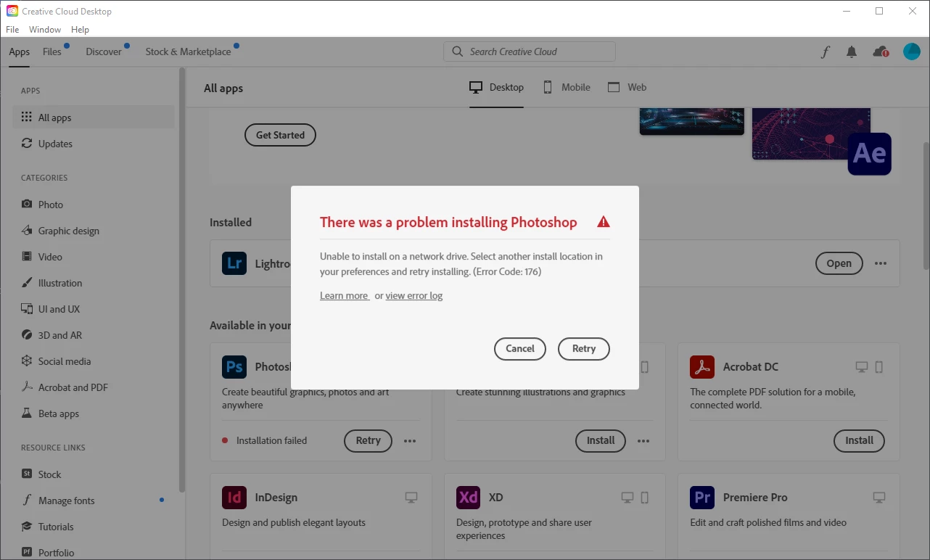930x560 pixels.
Task: Open the Window menu
Action: [x=45, y=30]
